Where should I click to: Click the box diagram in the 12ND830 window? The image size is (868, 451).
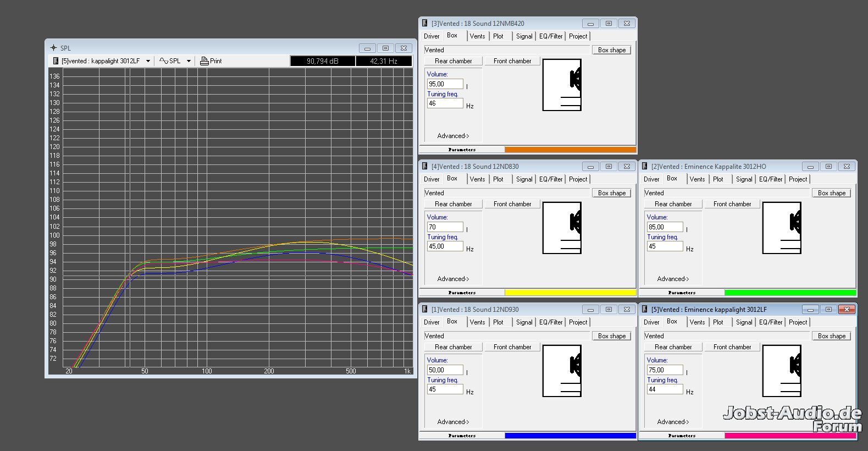[x=561, y=228]
